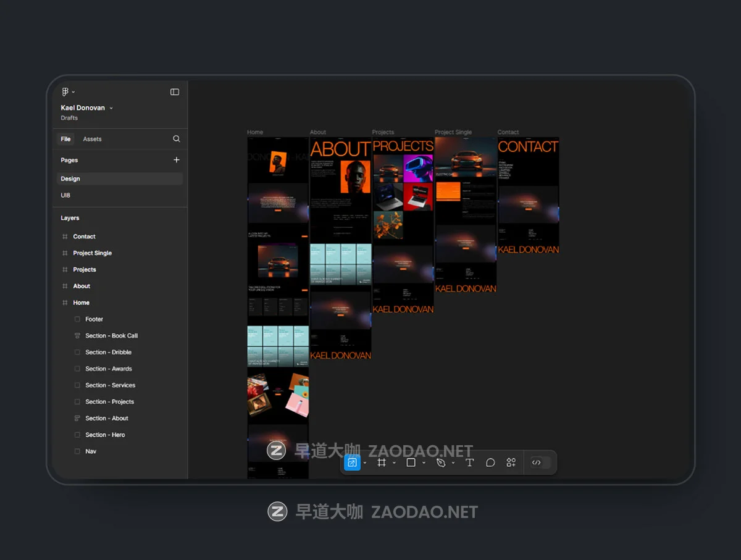This screenshot has width=741, height=560.
Task: Open the Kael Donovan file name dropdown
Action: tap(111, 108)
